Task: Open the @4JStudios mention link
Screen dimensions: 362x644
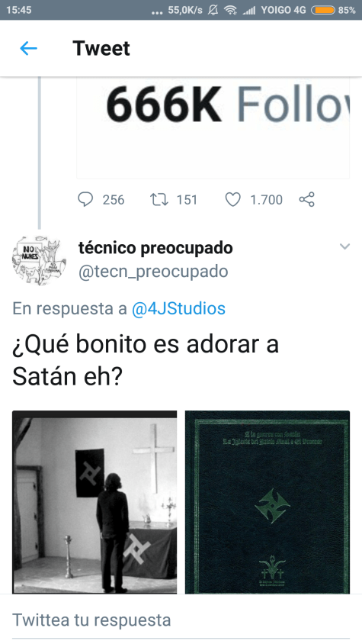Action: (x=178, y=308)
